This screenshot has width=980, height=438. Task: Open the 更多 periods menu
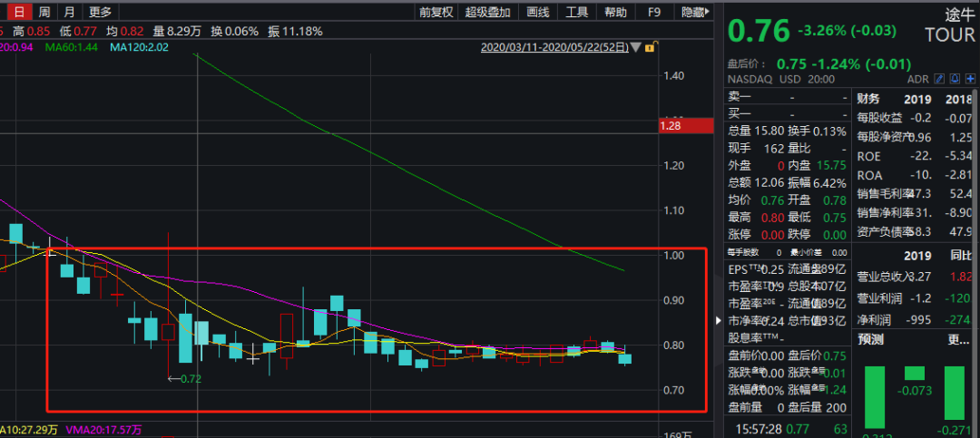[100, 12]
